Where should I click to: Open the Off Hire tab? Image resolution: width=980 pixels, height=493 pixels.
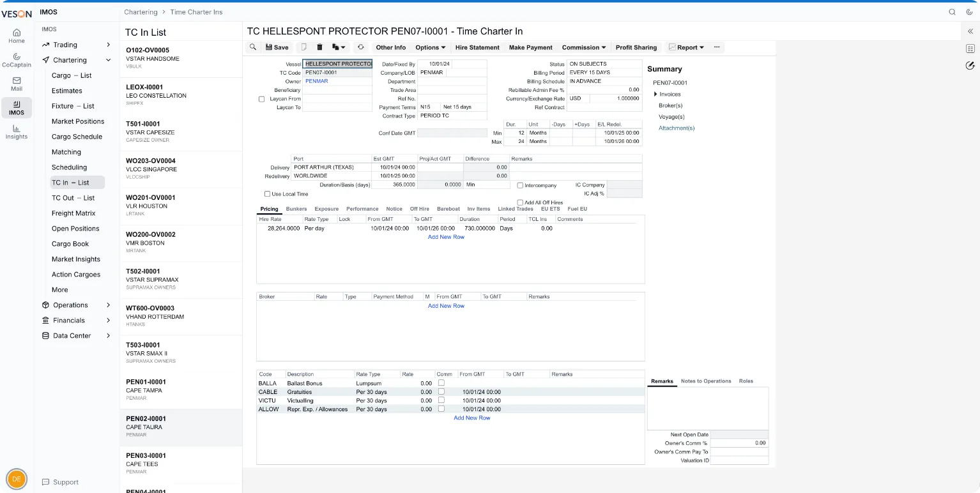419,209
